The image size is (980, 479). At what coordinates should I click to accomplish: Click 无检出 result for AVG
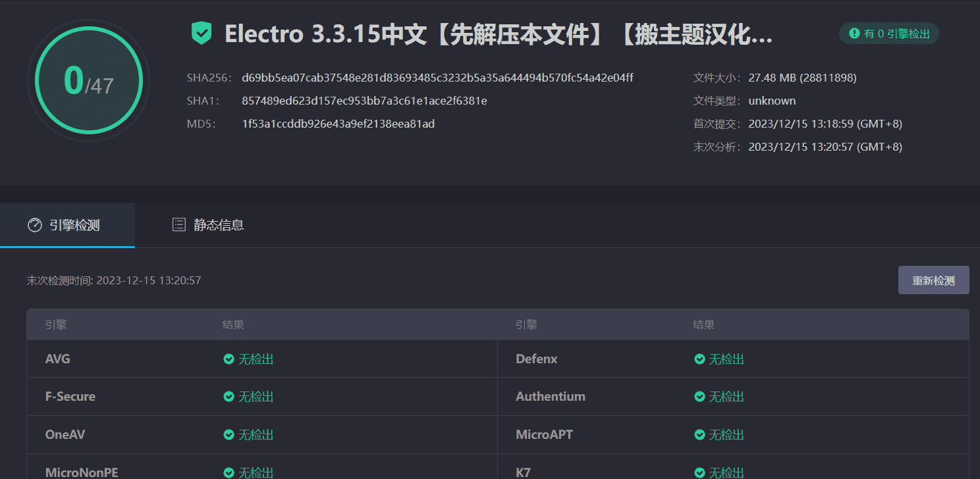256,359
